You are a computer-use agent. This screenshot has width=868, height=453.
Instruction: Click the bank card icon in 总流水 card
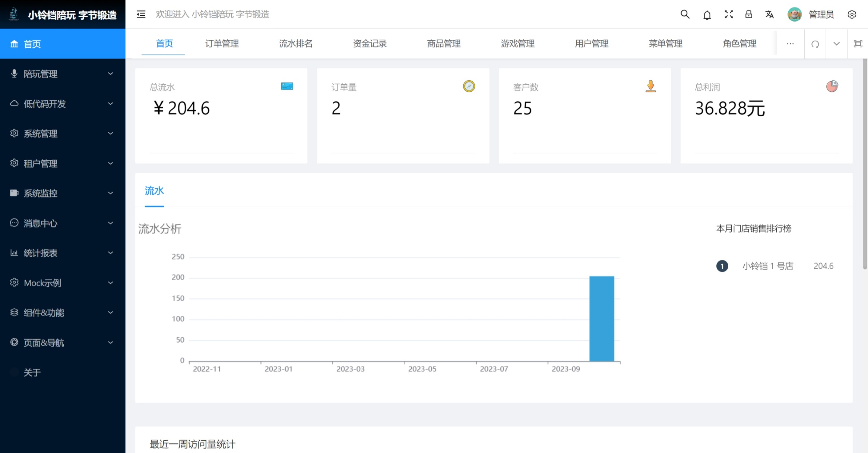pos(287,86)
